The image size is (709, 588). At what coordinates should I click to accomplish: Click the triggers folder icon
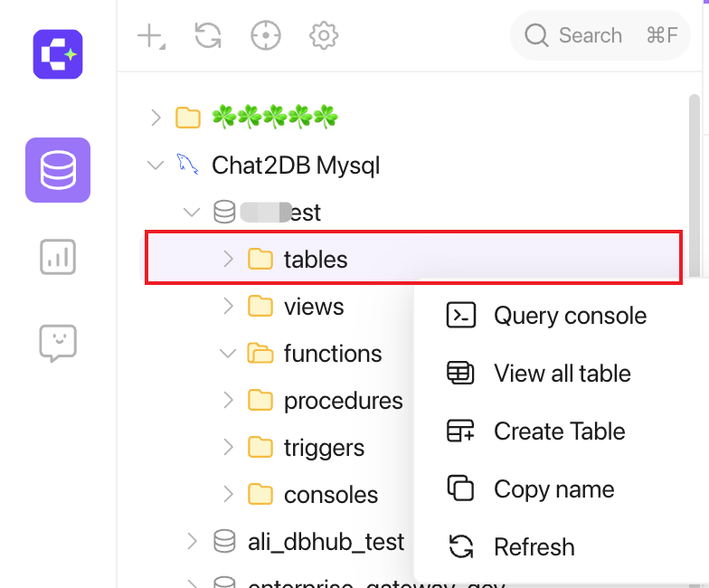click(260, 447)
